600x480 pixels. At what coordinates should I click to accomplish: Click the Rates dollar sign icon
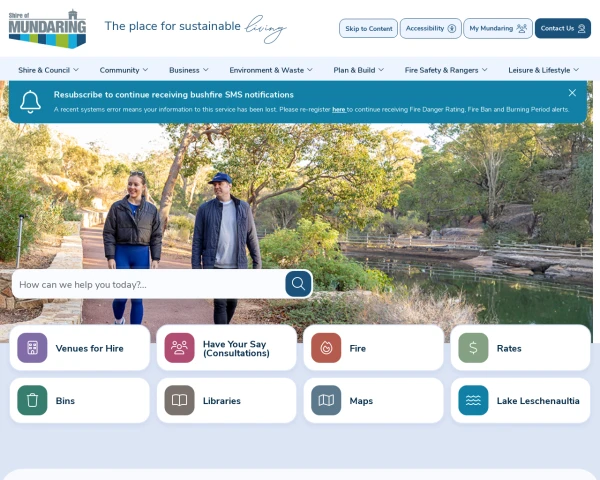pos(473,348)
